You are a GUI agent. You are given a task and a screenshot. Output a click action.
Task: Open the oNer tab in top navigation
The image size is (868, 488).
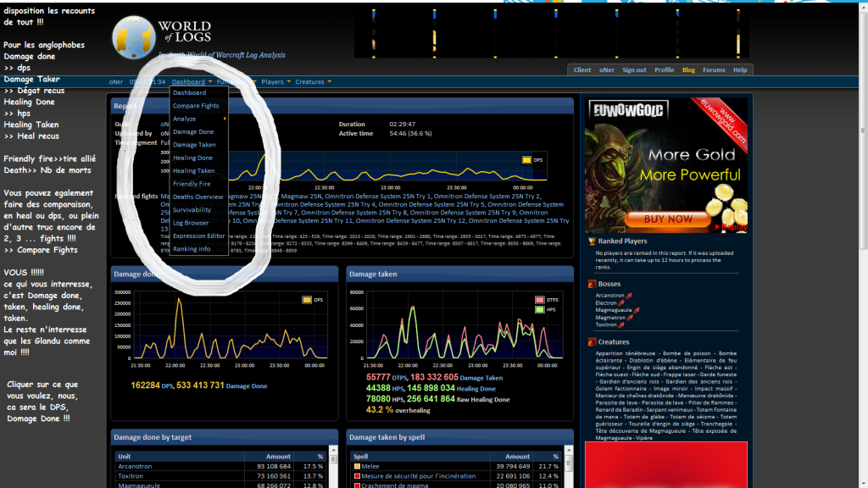(606, 69)
